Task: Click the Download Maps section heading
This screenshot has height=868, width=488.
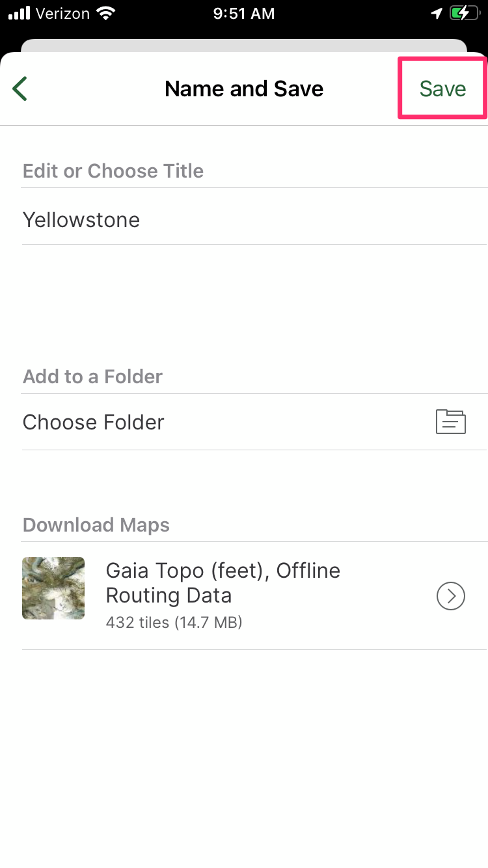Action: coord(96,525)
